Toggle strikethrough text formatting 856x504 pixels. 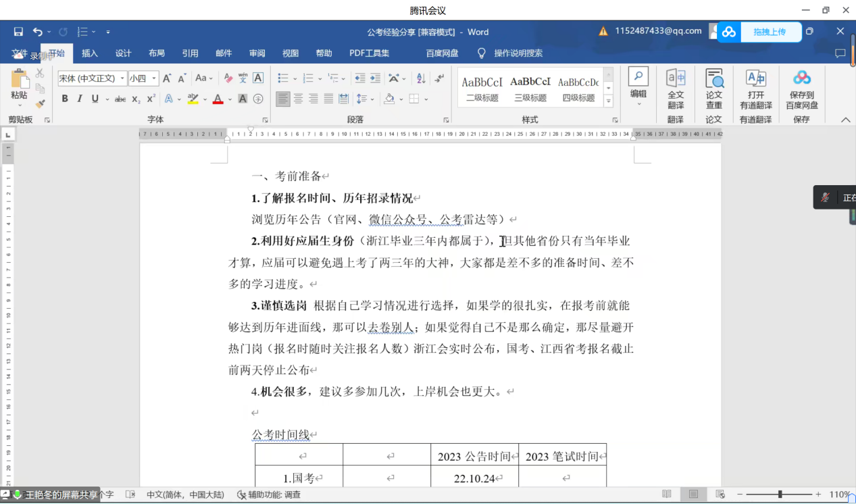click(x=120, y=99)
